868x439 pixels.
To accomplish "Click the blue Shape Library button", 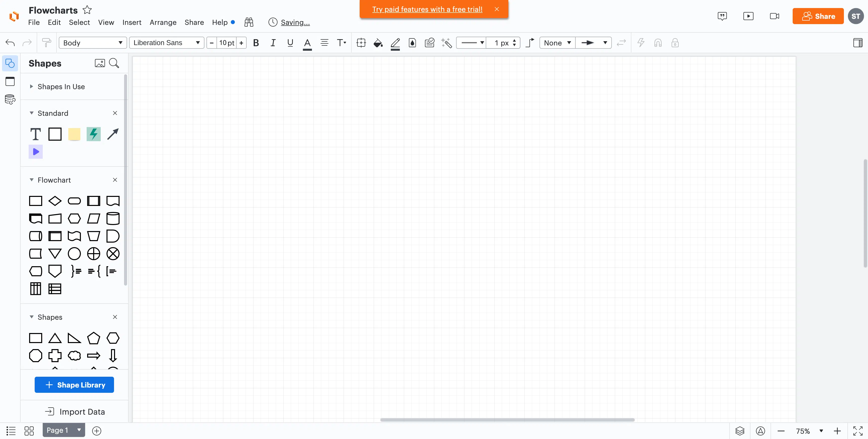I will point(74,385).
